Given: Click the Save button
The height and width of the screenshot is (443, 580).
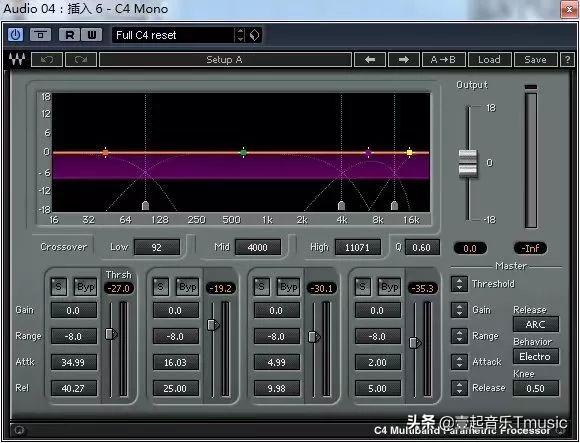Looking at the screenshot, I should (x=535, y=60).
